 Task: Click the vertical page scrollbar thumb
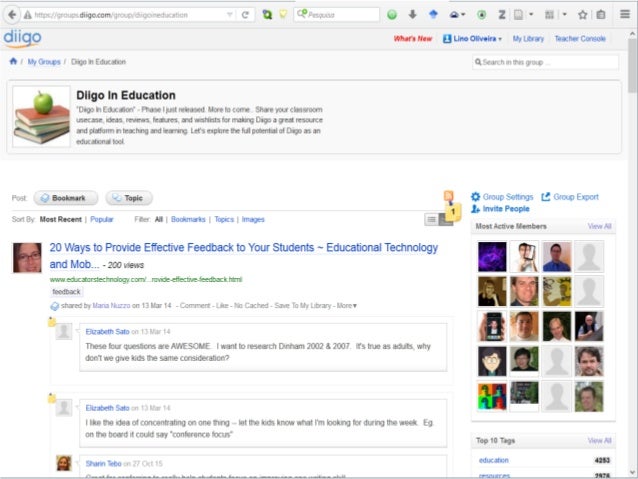click(632, 65)
